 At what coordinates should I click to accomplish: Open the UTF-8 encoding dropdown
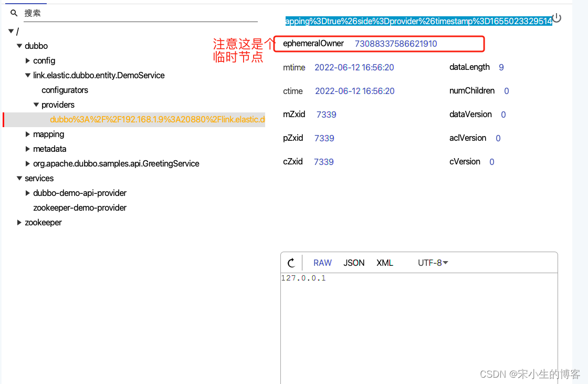pyautogui.click(x=433, y=263)
